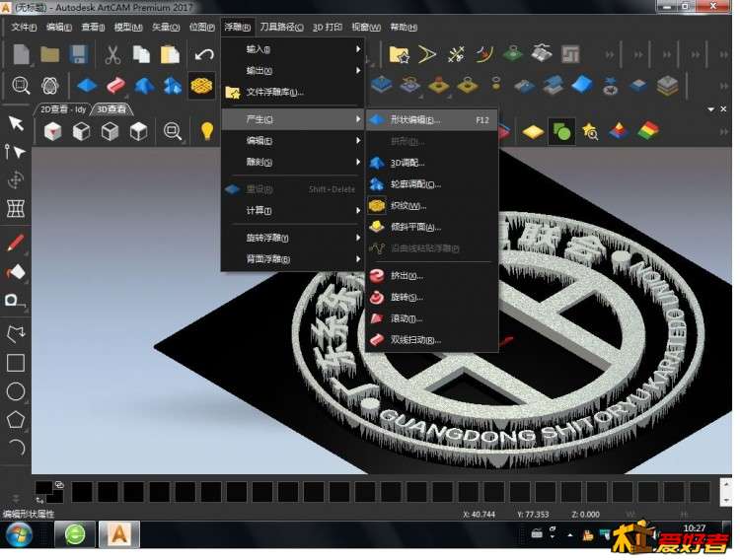The image size is (740, 560).
Task: Click the primary color swatch
Action: [43, 488]
